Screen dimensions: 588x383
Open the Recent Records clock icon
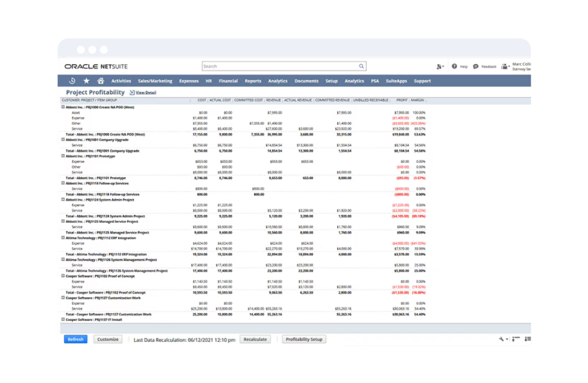pyautogui.click(x=72, y=81)
